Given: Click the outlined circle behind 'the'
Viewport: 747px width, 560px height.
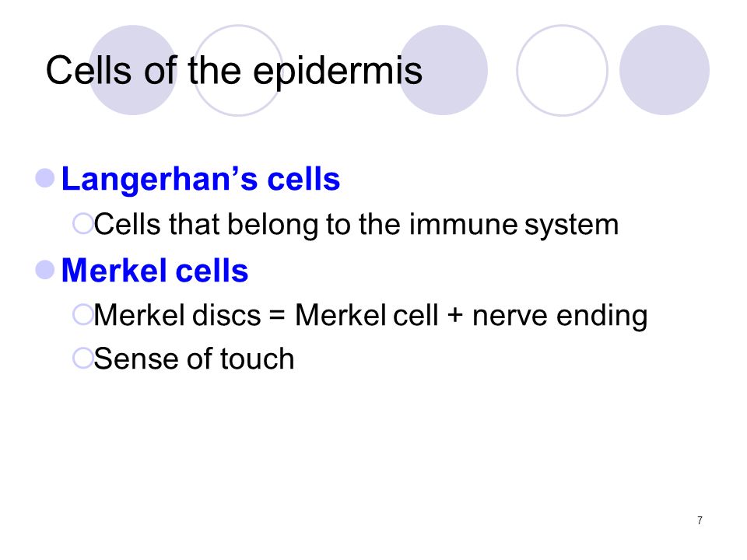Looking at the screenshot, I should [238, 70].
